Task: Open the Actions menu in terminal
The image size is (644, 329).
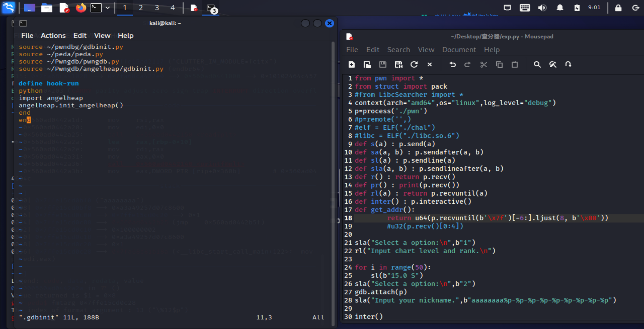Action: pyautogui.click(x=53, y=36)
